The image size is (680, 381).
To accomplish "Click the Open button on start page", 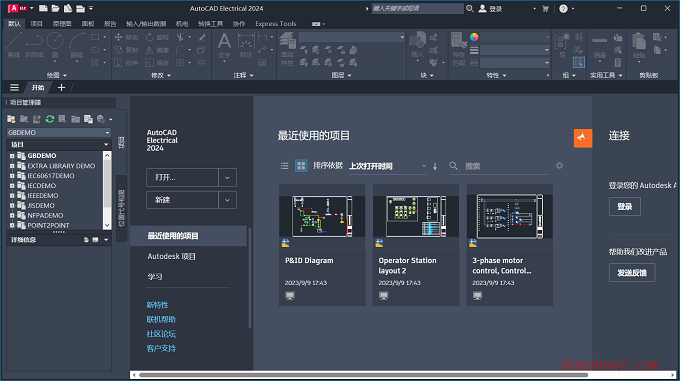I will [182, 177].
